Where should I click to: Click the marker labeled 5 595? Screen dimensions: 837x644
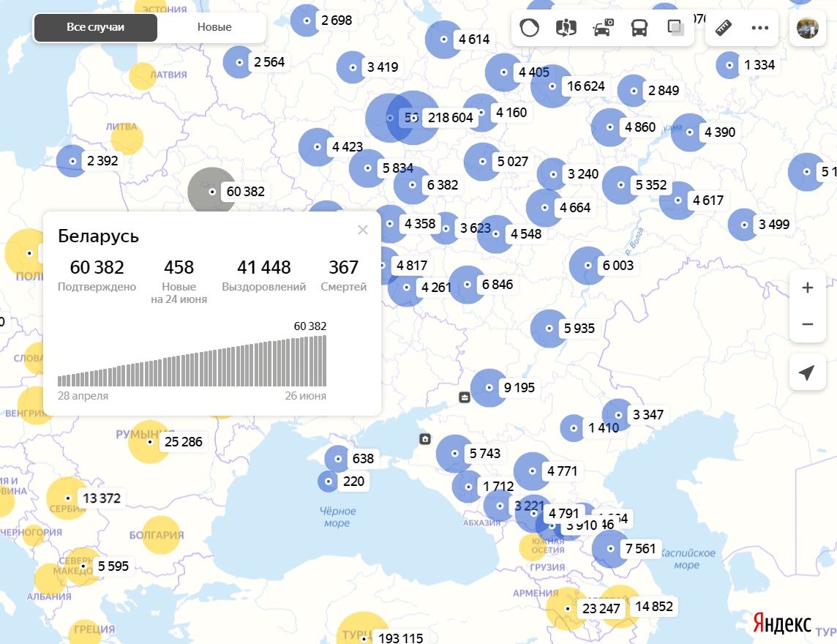[x=83, y=566]
